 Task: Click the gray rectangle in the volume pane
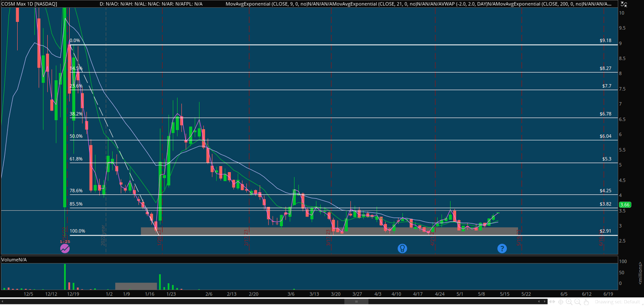point(136,286)
